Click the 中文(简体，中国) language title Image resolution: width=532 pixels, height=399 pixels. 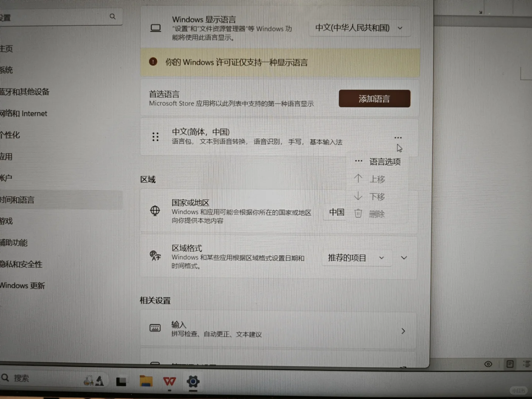pos(201,132)
